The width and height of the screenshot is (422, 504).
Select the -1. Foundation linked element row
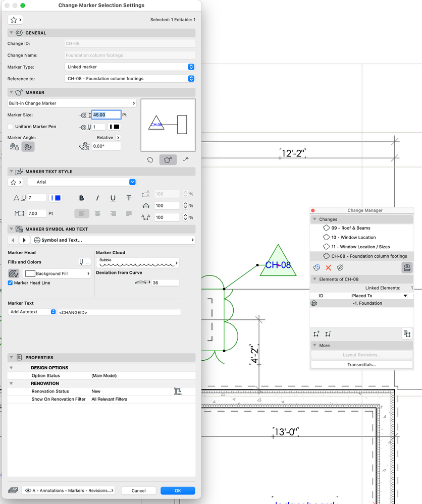361,303
